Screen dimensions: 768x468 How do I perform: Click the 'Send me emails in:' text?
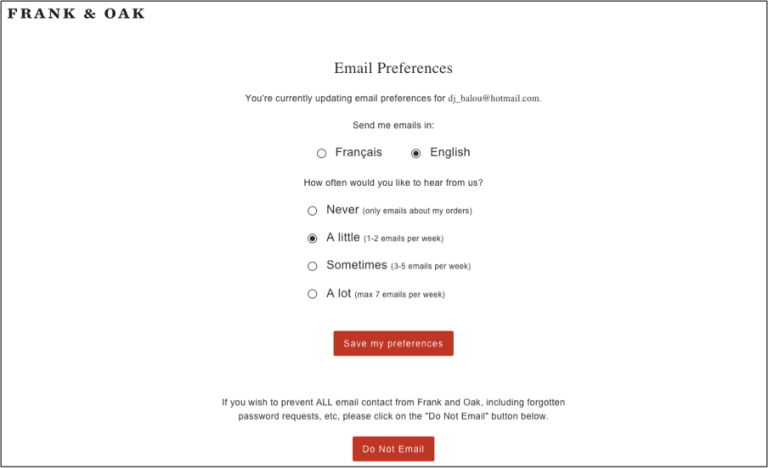[x=393, y=126]
